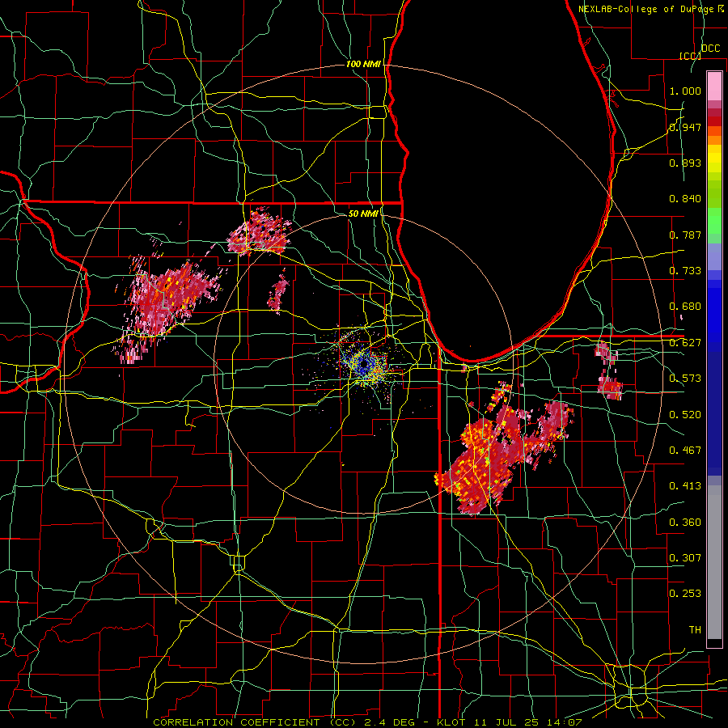This screenshot has height=728, width=728.
Task: Pick the yellow segment of the color bar
Action: pos(714,159)
